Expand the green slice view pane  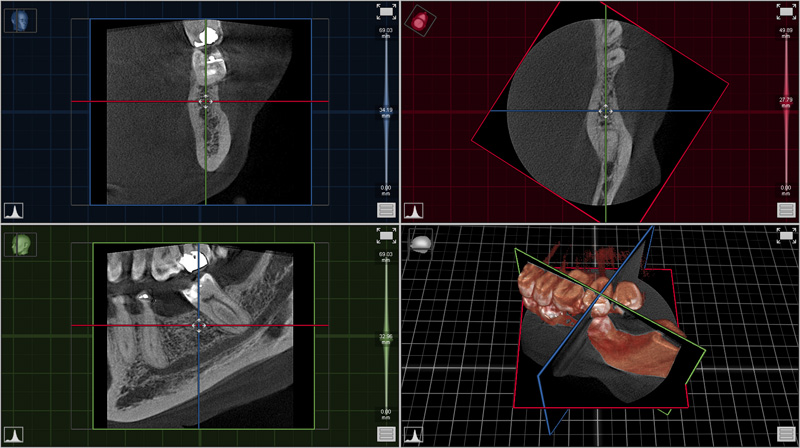click(386, 236)
